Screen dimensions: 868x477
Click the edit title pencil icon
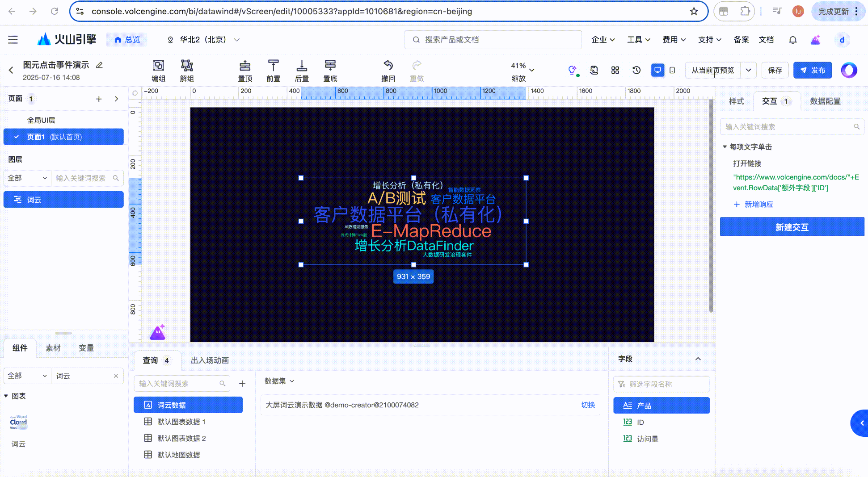[99, 65]
